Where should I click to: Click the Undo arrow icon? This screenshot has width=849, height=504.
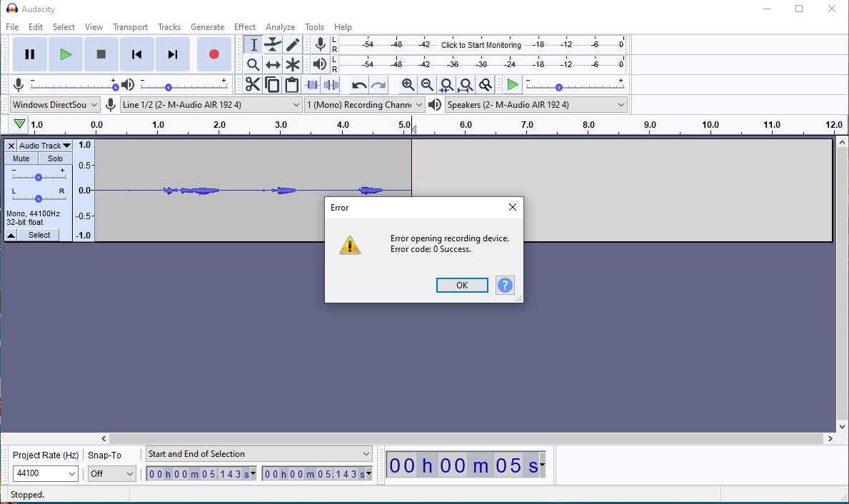pyautogui.click(x=359, y=85)
